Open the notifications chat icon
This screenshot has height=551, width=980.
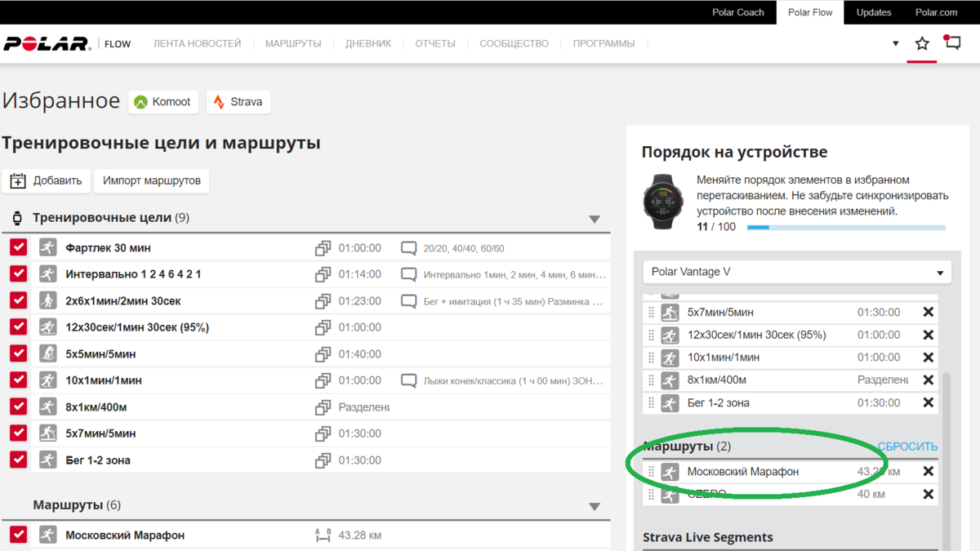click(x=952, y=42)
